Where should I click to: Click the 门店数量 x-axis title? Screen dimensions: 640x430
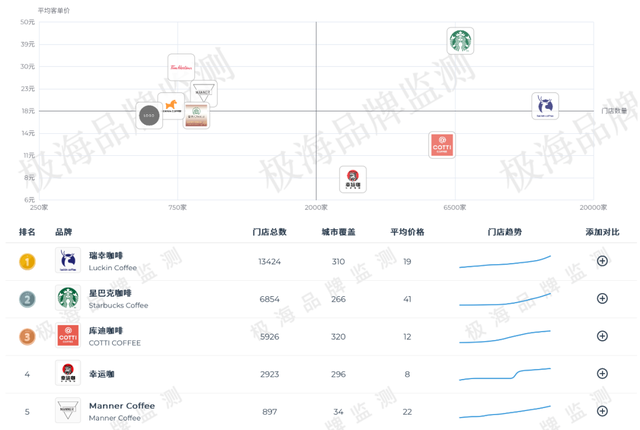(614, 111)
